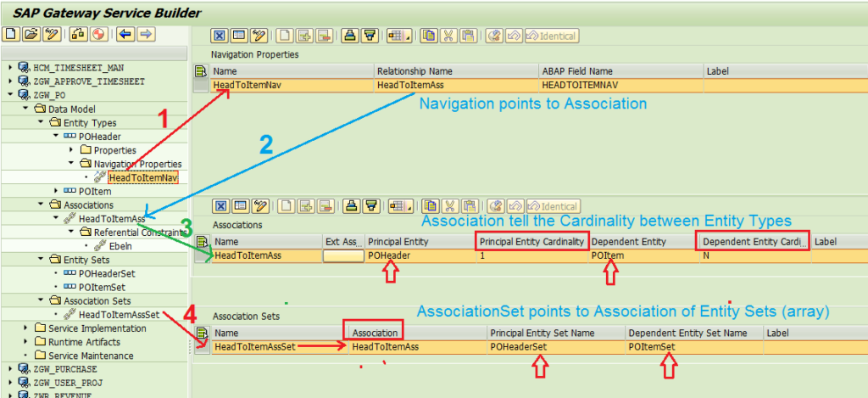Image resolution: width=868 pixels, height=398 pixels.
Task: Open an existing project via folder icon
Action: click(x=32, y=34)
